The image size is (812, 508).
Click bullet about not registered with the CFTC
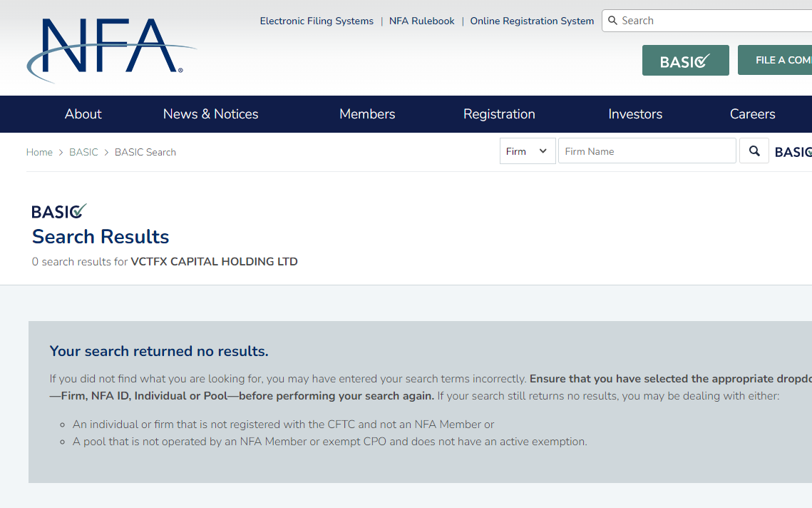[283, 425]
